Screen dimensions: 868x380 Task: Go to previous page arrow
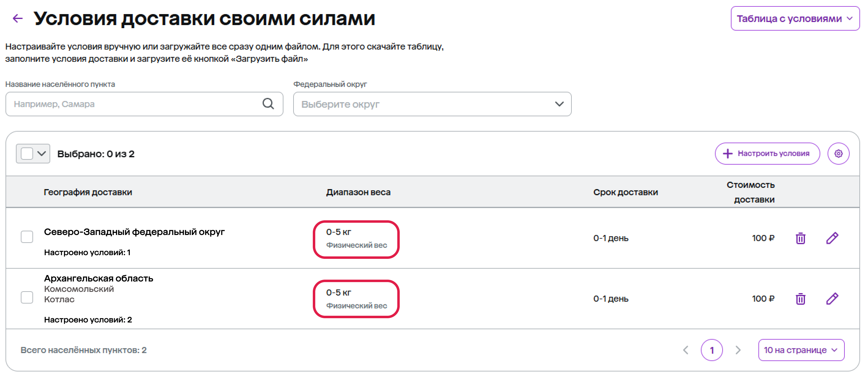coord(686,350)
